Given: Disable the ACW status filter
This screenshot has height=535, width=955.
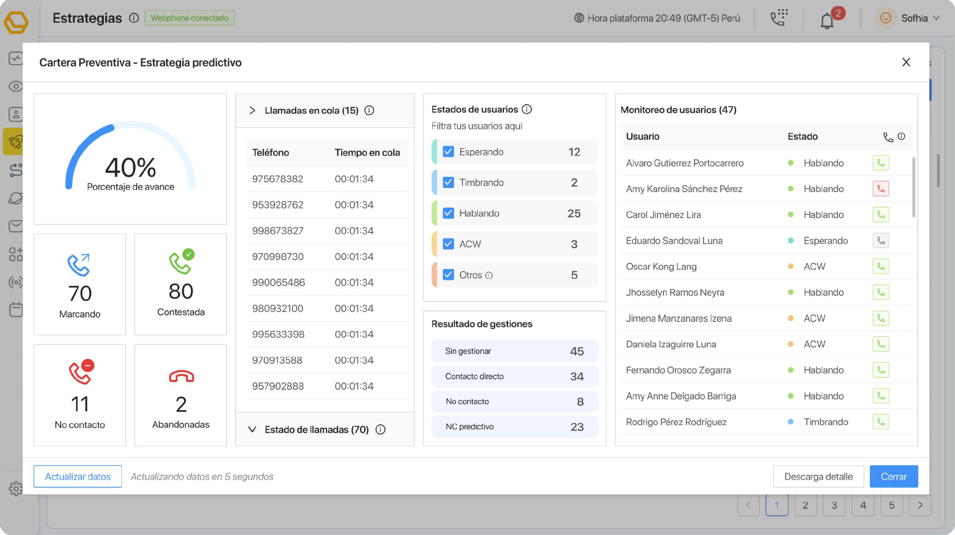Looking at the screenshot, I should [x=448, y=244].
